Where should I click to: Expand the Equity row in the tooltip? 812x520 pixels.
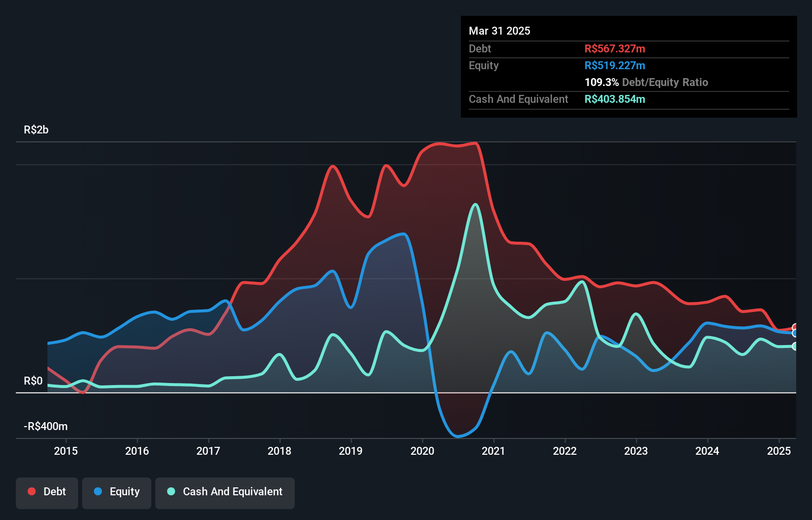point(483,65)
